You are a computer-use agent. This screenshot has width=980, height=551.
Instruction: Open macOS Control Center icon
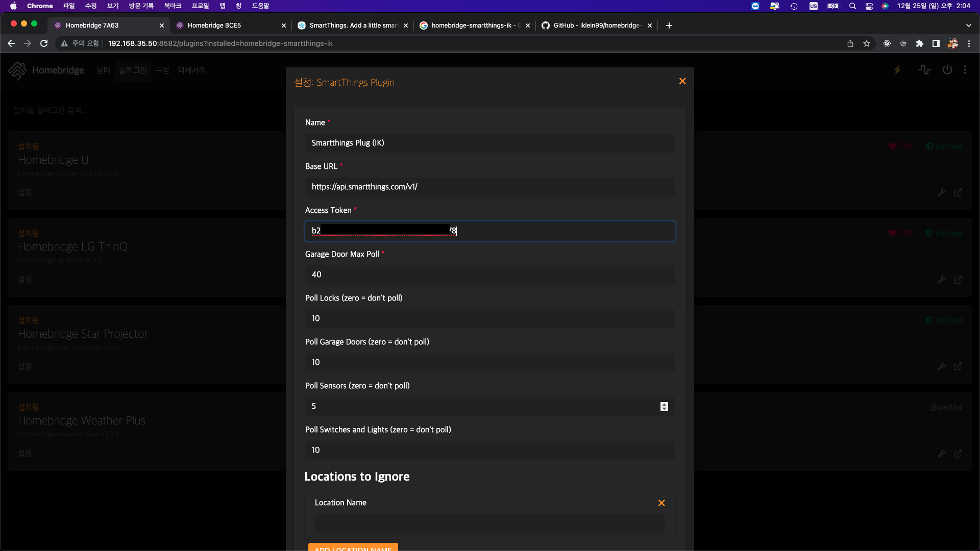pyautogui.click(x=869, y=6)
